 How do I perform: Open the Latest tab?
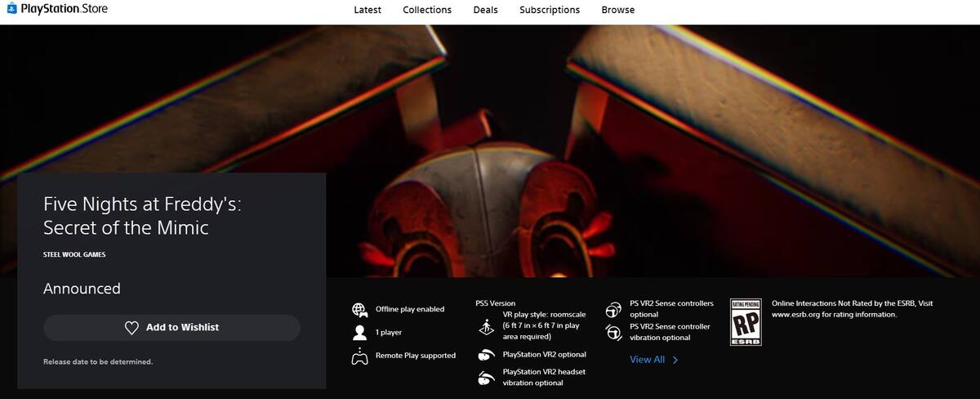pos(367,10)
